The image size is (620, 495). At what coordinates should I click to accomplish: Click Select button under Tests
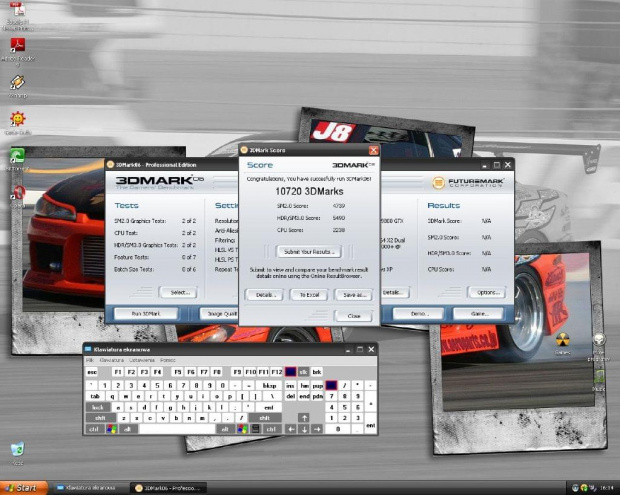point(178,293)
